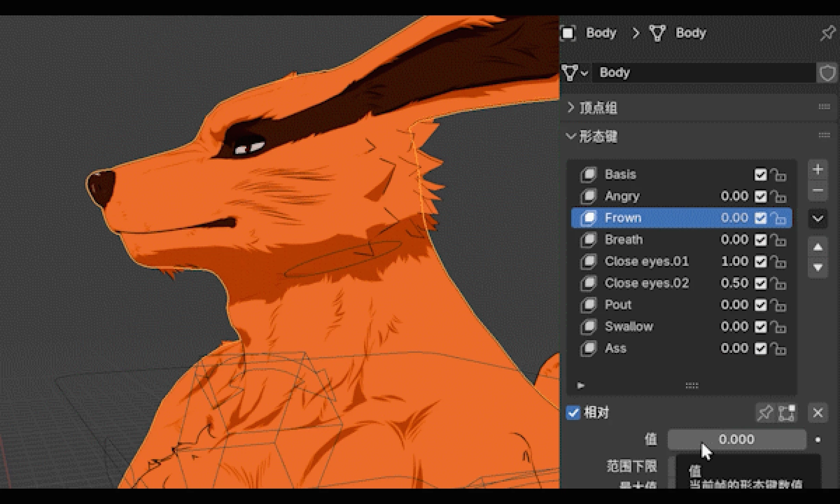Click Close eyes.01 value 1.00 slider
This screenshot has width=840, height=504.
(x=735, y=261)
